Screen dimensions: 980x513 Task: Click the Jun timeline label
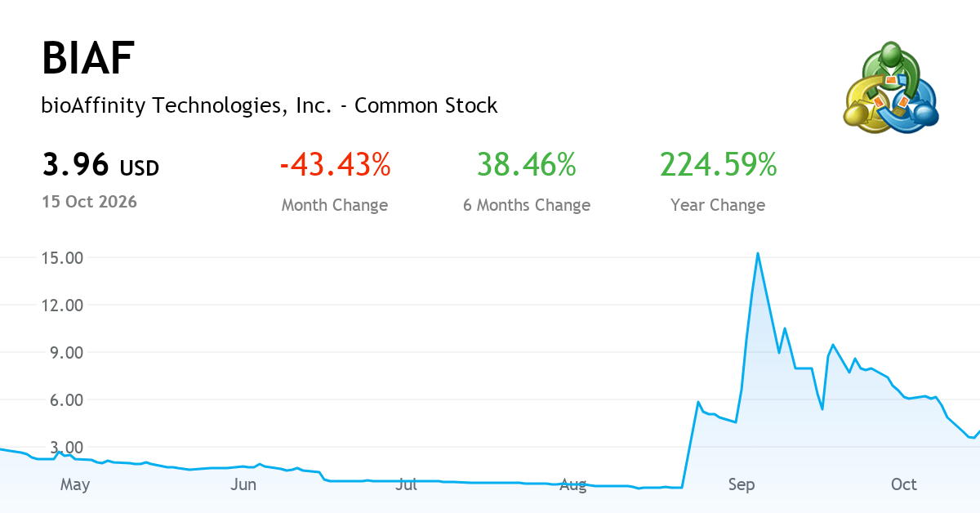[x=243, y=485]
